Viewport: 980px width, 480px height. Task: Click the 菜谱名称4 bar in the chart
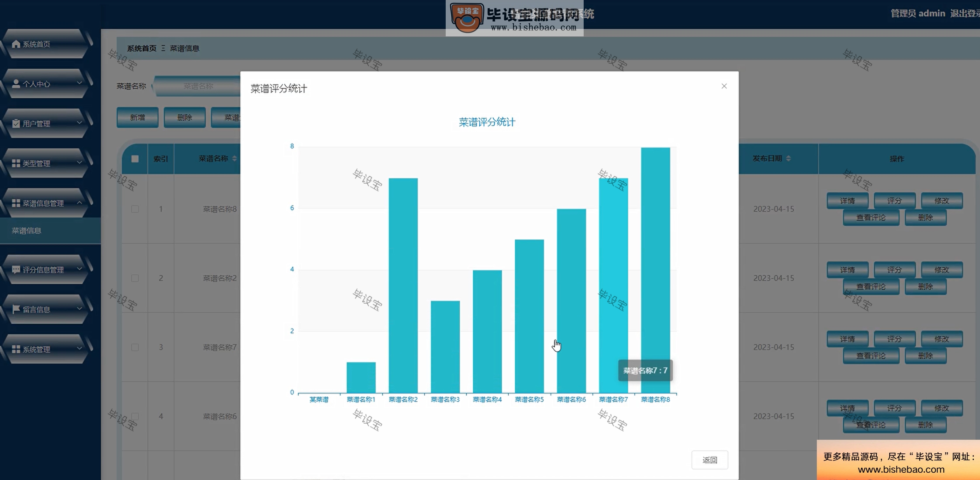pos(487,331)
